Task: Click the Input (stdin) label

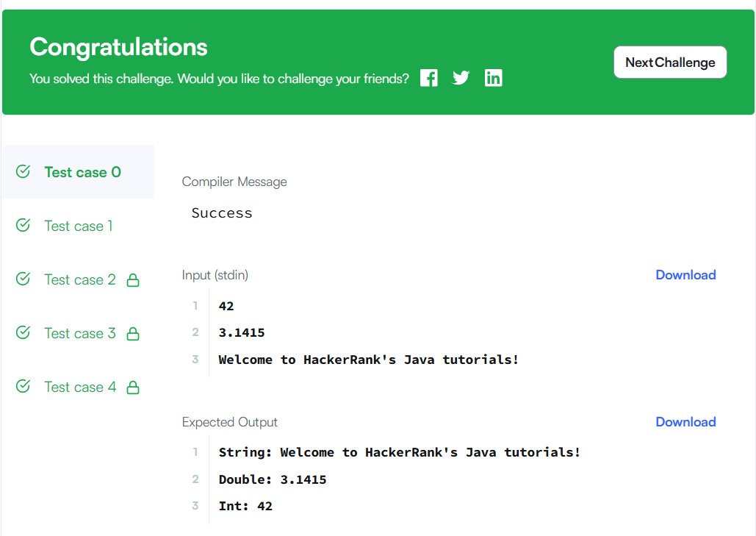Action: tap(215, 275)
